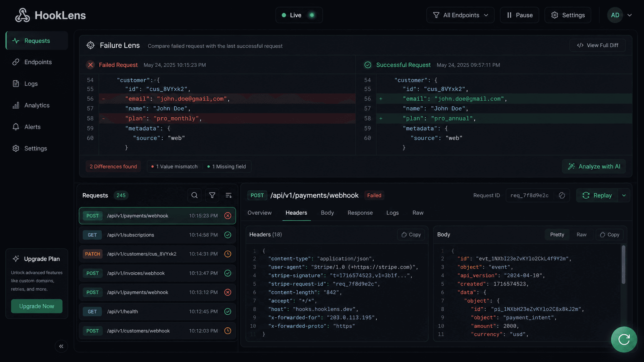Image resolution: width=644 pixels, height=362 pixels.
Task: Click the 2 Differences found badge
Action: click(113, 167)
